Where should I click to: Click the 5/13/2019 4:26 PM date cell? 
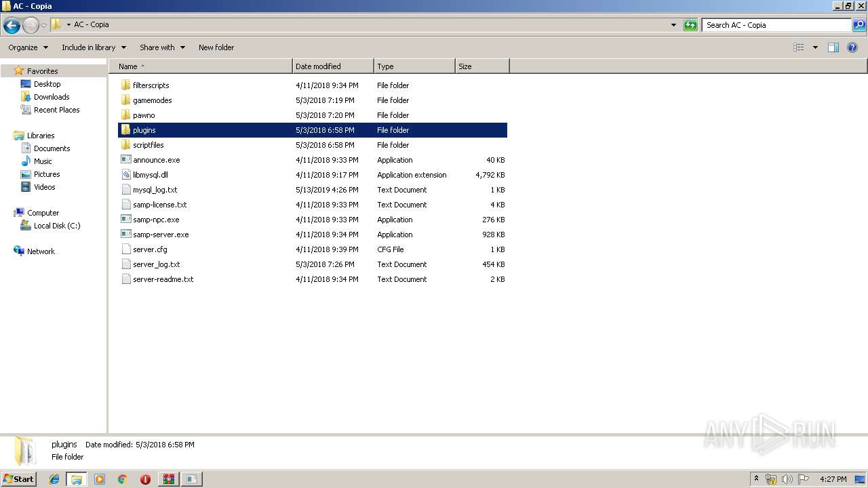[328, 190]
